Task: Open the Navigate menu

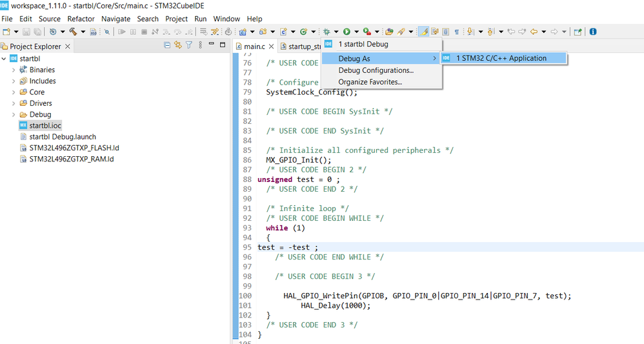Action: click(116, 19)
